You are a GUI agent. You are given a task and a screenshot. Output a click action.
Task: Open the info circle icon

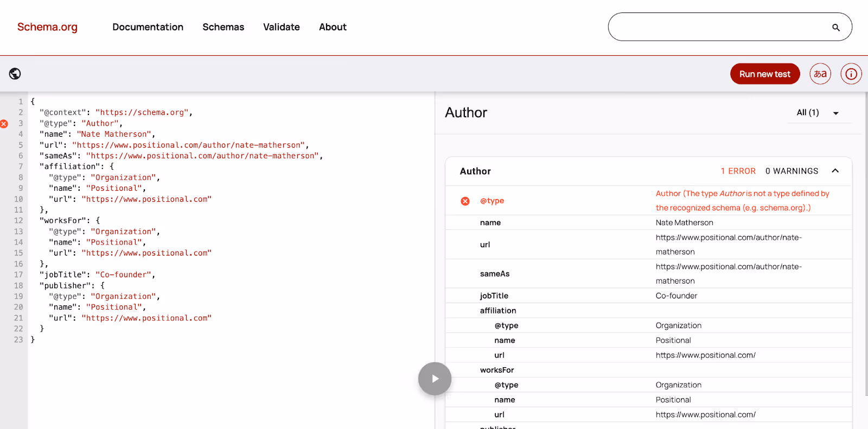[851, 74]
